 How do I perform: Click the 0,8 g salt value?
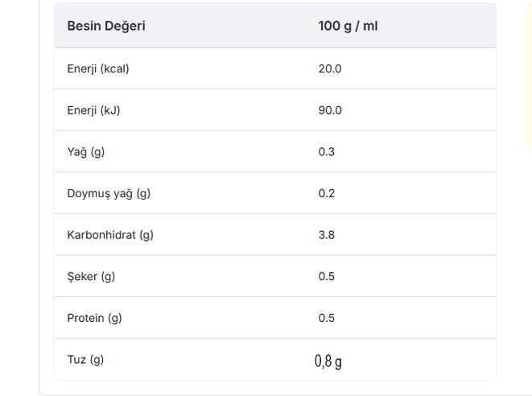pyautogui.click(x=328, y=361)
